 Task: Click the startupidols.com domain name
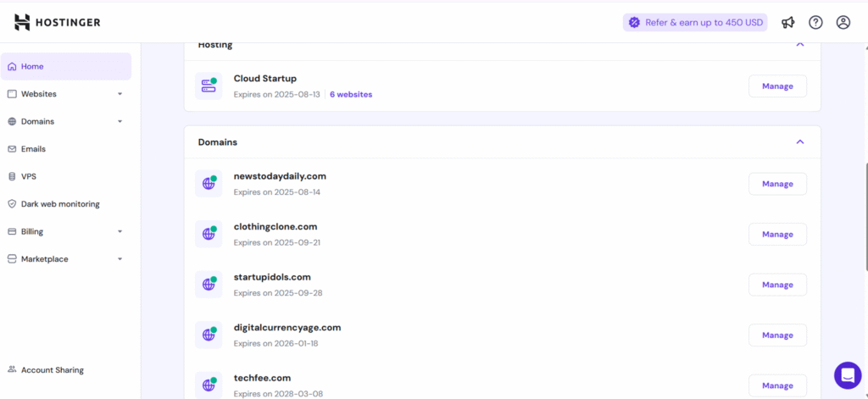pyautogui.click(x=272, y=277)
